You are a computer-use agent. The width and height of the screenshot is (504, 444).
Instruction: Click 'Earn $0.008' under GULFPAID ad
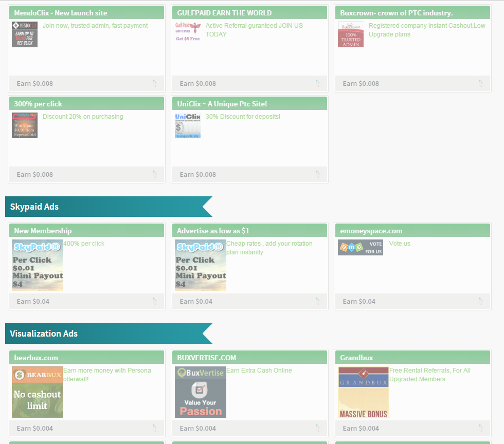(197, 84)
